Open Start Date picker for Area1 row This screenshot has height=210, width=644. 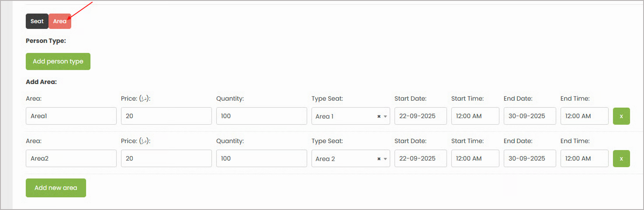421,116
